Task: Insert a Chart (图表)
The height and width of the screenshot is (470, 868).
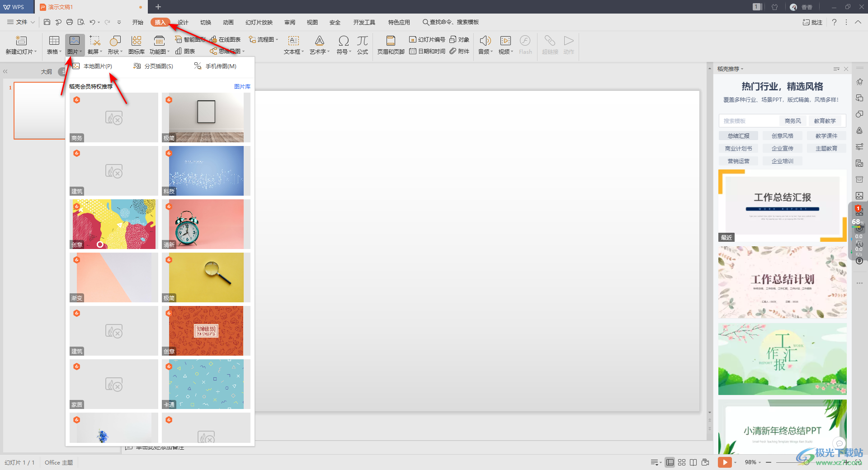Action: (x=185, y=51)
